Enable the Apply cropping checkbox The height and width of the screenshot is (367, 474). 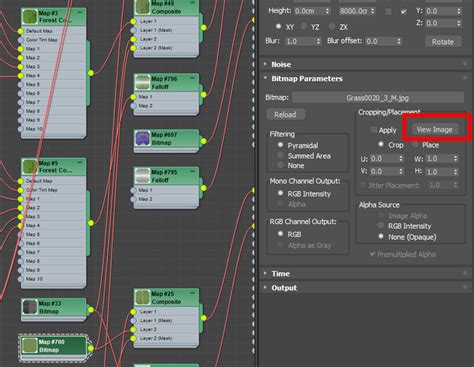[374, 129]
